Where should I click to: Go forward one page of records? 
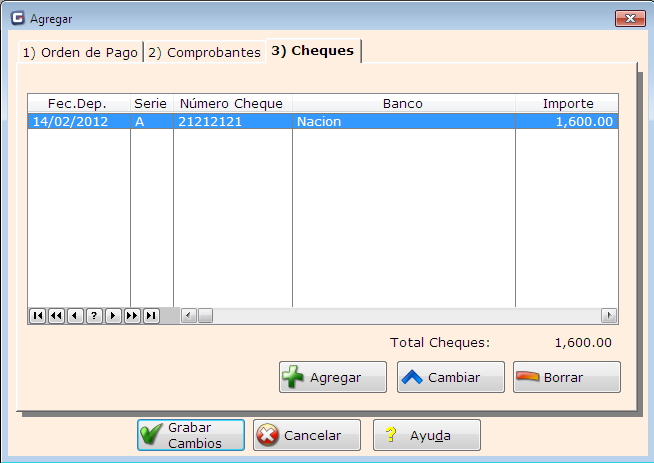point(132,316)
